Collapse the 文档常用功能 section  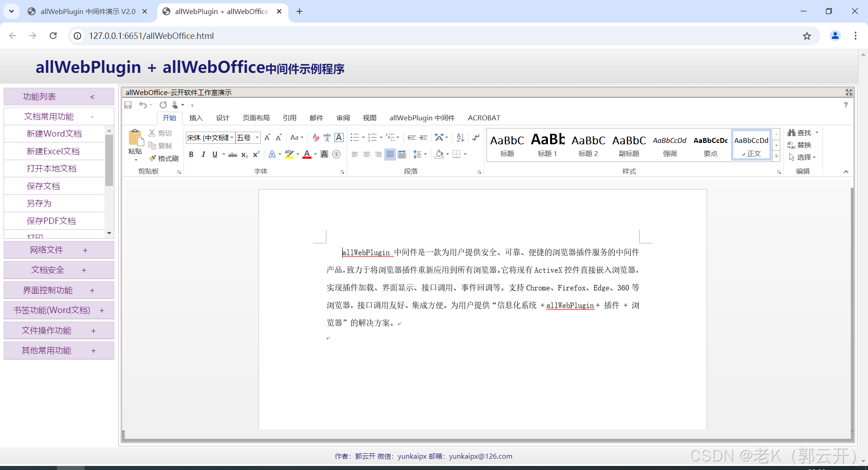tap(59, 117)
